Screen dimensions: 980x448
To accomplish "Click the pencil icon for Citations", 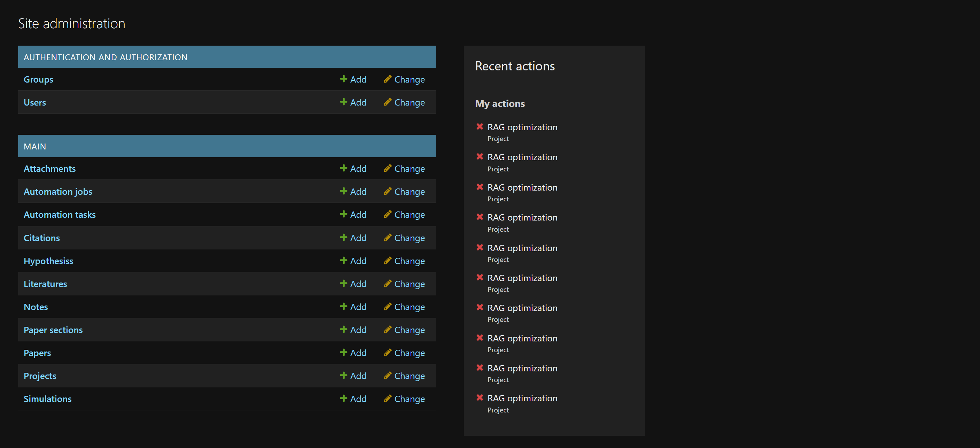I will pyautogui.click(x=387, y=238).
